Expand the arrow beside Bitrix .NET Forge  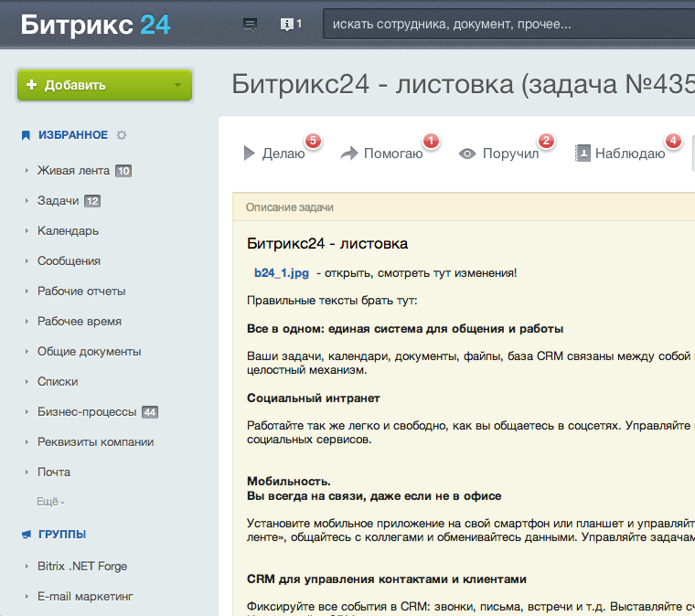(x=27, y=567)
